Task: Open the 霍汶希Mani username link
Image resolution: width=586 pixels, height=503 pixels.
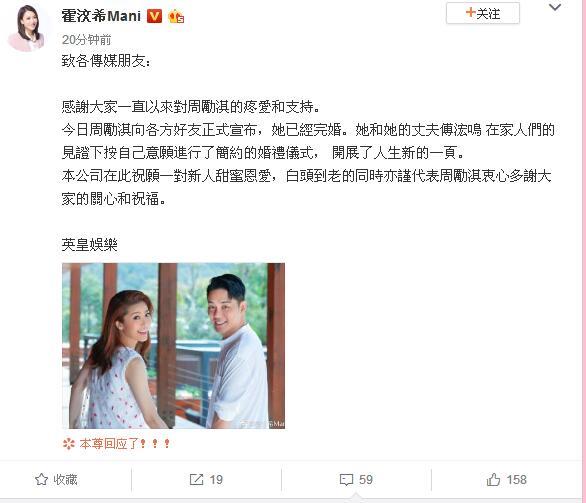Action: (x=101, y=16)
